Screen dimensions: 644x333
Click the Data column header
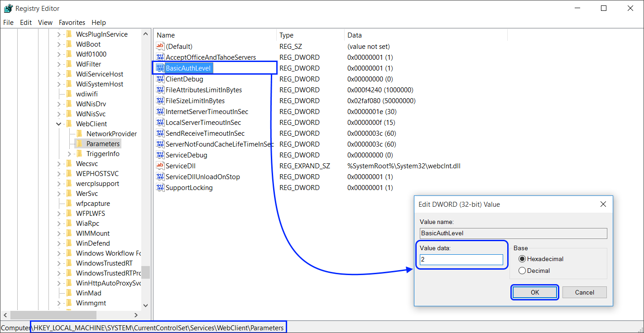pyautogui.click(x=355, y=35)
